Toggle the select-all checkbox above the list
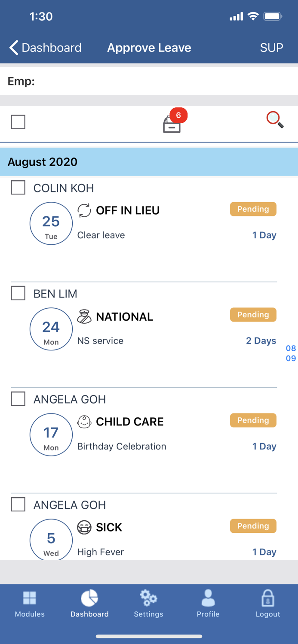298x644 pixels. coord(18,122)
